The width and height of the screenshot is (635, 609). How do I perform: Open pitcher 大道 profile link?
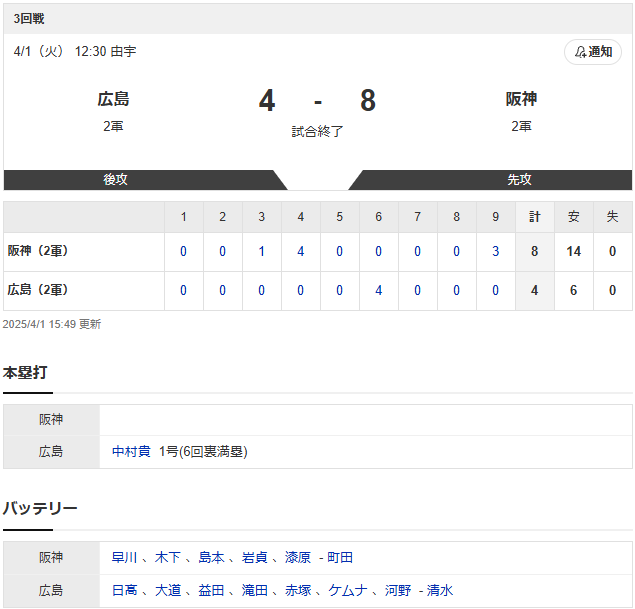(x=168, y=590)
